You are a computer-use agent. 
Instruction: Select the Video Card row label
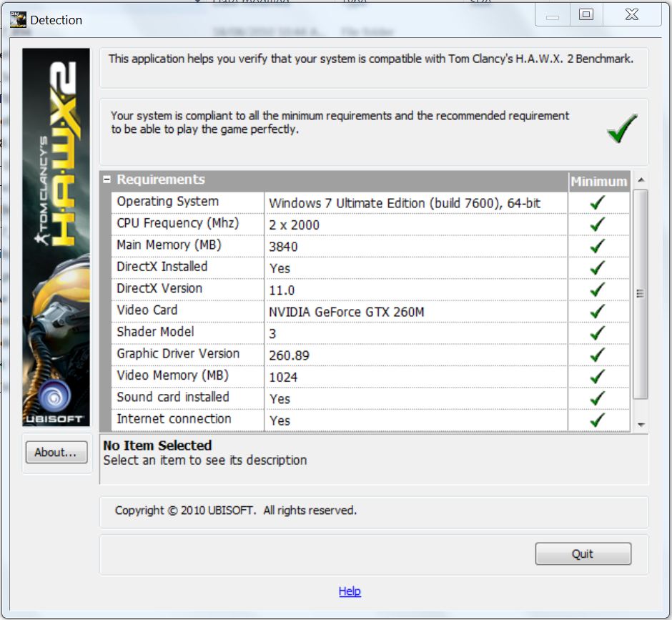147,310
